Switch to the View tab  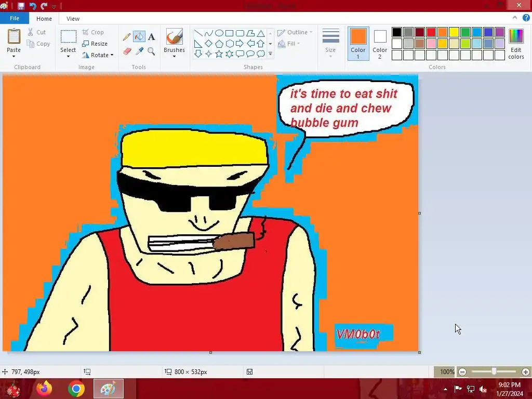coord(73,19)
